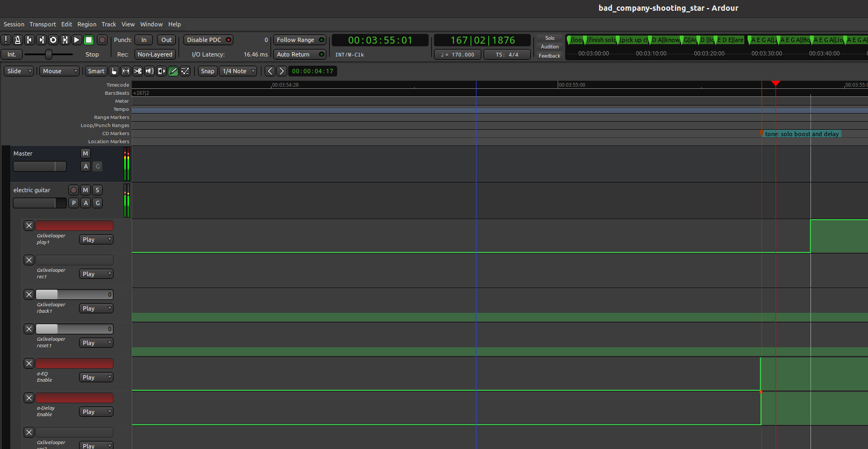This screenshot has width=868, height=449.
Task: Choose the Audition speaker tool
Action: point(150,71)
